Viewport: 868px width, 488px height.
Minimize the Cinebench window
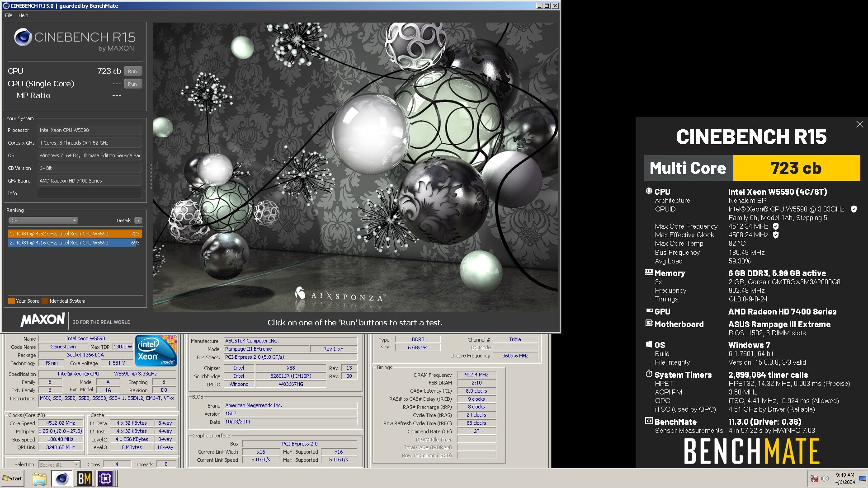(x=539, y=6)
